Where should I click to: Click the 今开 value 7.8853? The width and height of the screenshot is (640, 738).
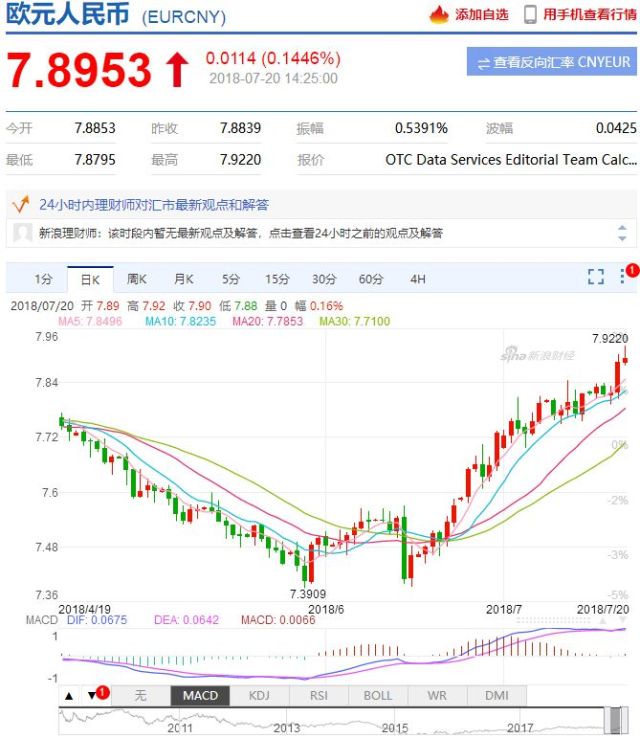(95, 128)
